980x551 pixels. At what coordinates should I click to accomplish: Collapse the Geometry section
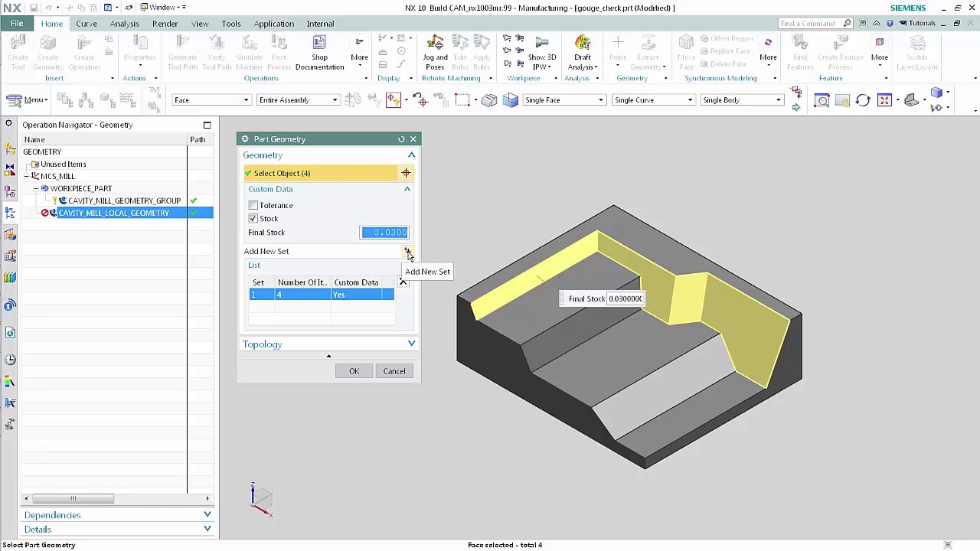pyautogui.click(x=411, y=155)
